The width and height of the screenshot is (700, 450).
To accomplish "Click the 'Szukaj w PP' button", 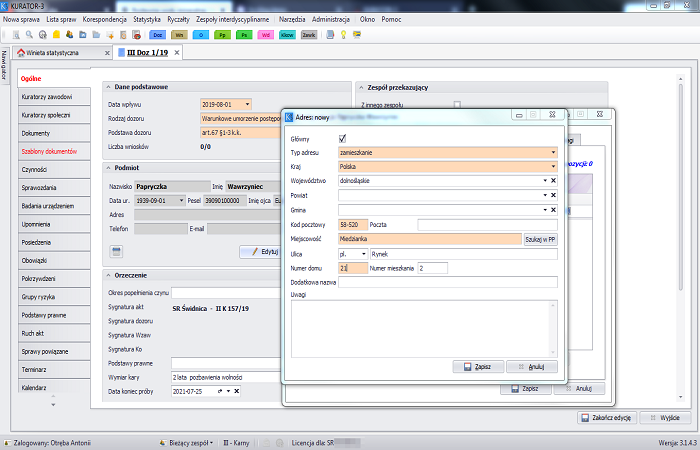I will [x=540, y=239].
